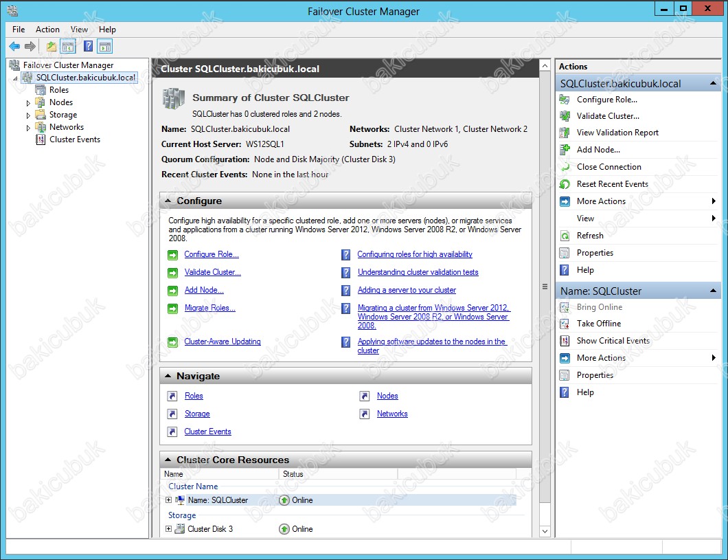
Task: Open More Actions under Name: SQLCluster
Action: pos(637,358)
